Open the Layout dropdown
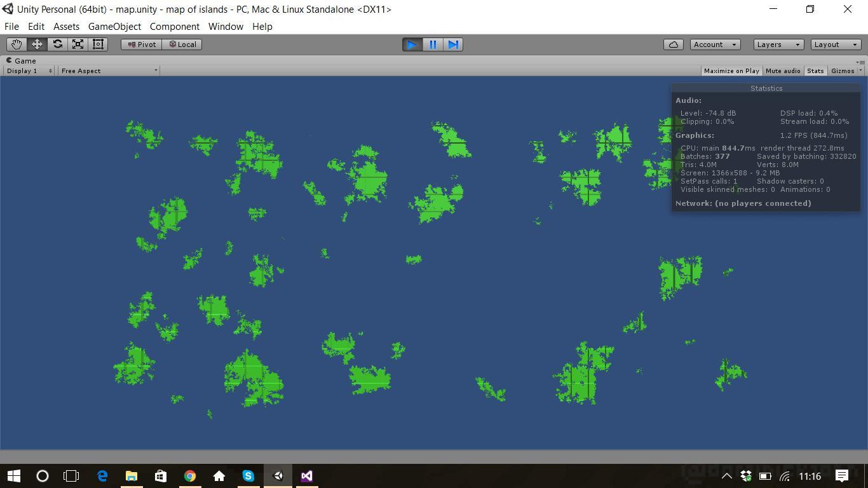 click(x=836, y=44)
